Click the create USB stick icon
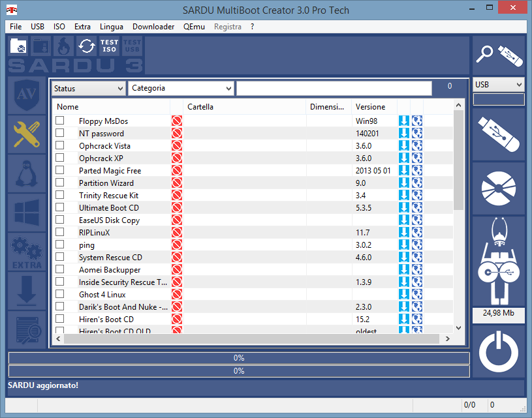The width and height of the screenshot is (532, 418). pos(499,134)
